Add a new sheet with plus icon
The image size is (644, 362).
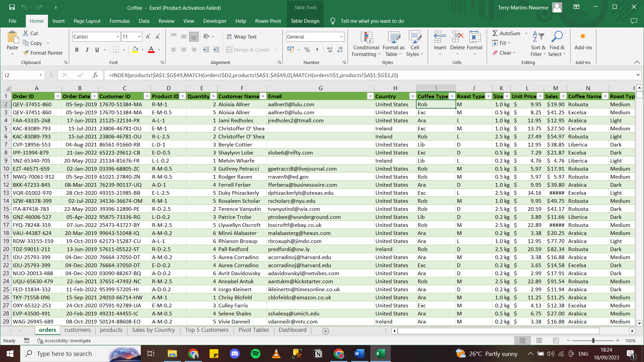[x=325, y=331]
